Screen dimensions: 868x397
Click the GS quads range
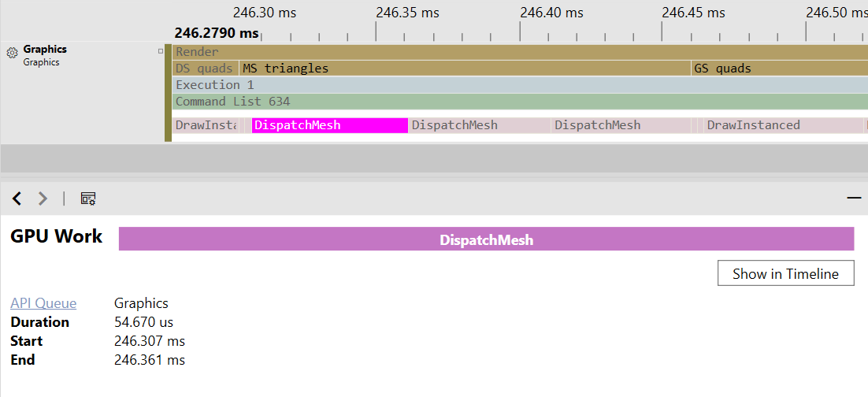[x=780, y=69]
